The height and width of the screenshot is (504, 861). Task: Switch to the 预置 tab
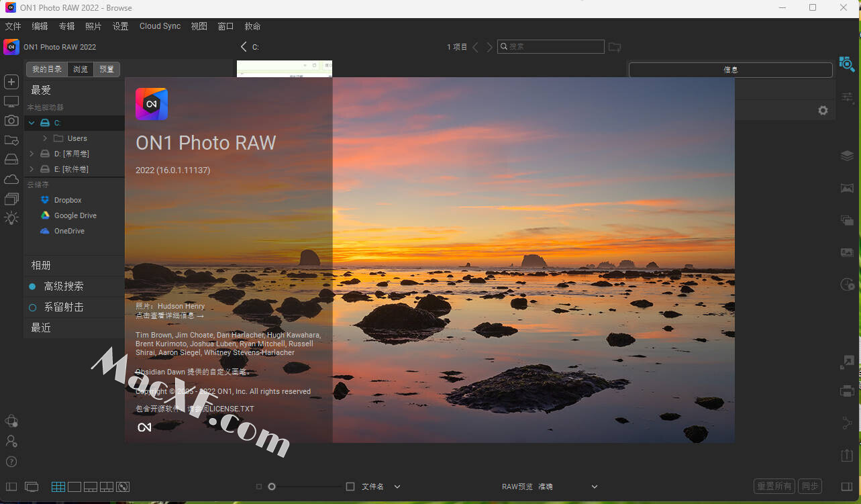pyautogui.click(x=106, y=69)
